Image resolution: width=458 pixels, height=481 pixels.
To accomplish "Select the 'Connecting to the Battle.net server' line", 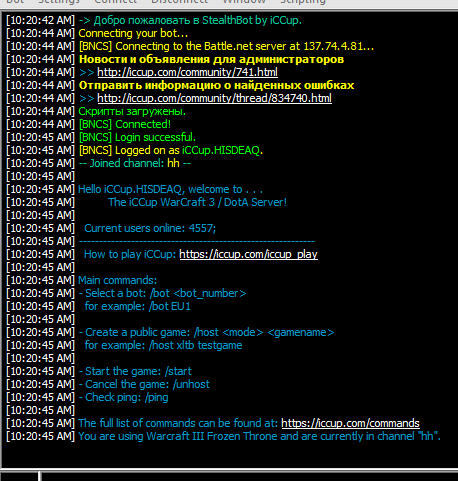I will point(226,46).
